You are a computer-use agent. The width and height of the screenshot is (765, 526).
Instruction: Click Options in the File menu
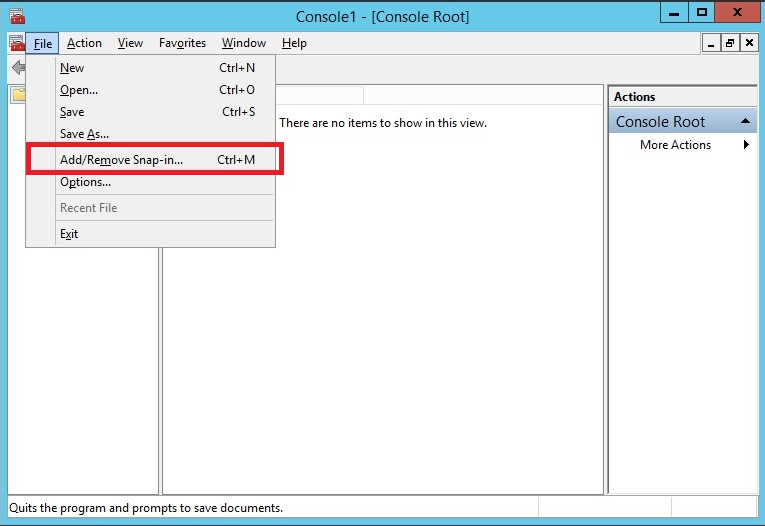point(85,182)
